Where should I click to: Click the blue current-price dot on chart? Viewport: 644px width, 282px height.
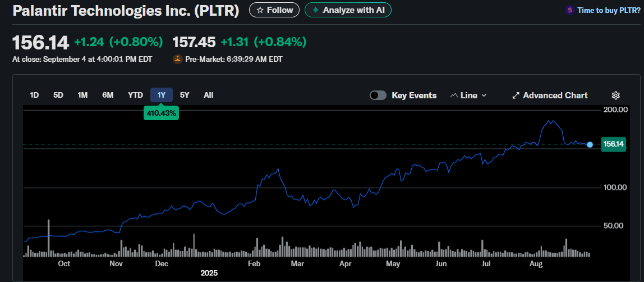coord(590,144)
